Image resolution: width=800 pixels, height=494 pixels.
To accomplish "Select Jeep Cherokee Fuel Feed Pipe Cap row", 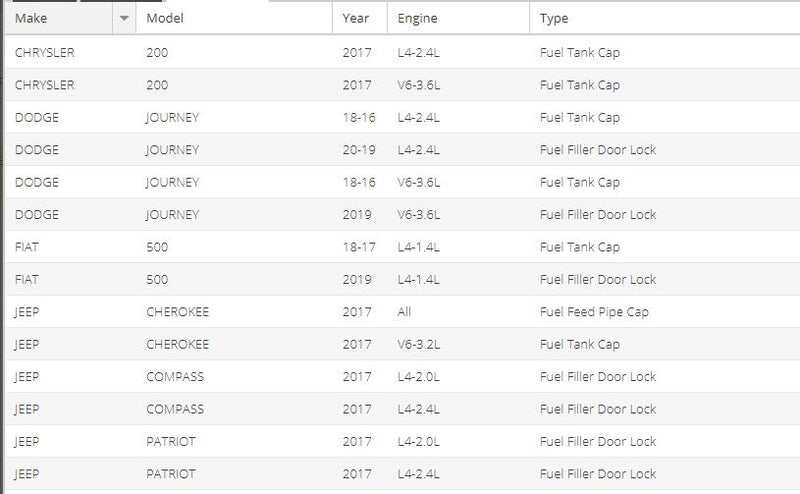I will click(x=403, y=312).
